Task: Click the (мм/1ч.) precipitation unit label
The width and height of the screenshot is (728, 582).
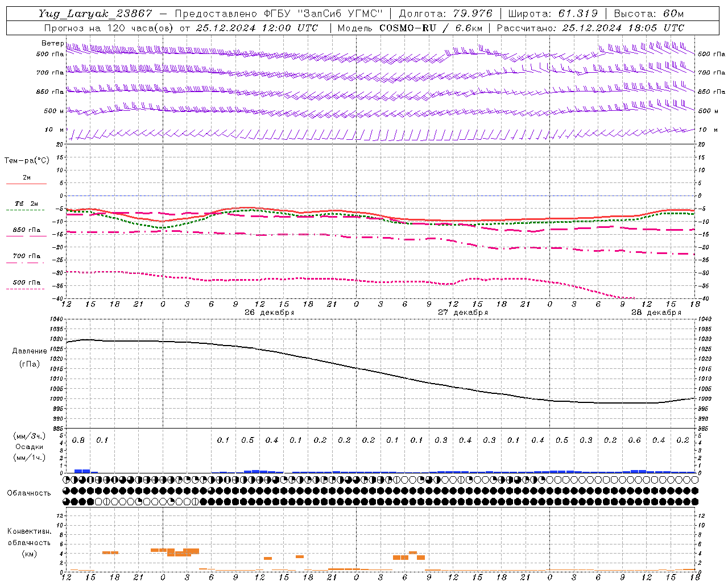Action: tap(30, 458)
